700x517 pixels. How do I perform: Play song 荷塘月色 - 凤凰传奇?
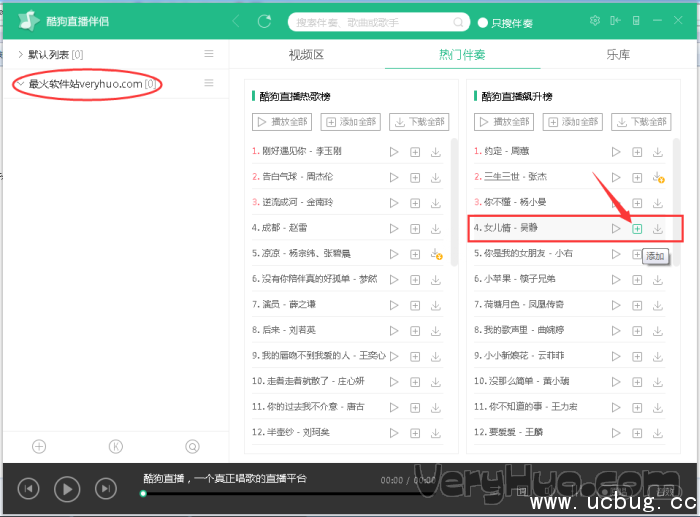point(616,305)
